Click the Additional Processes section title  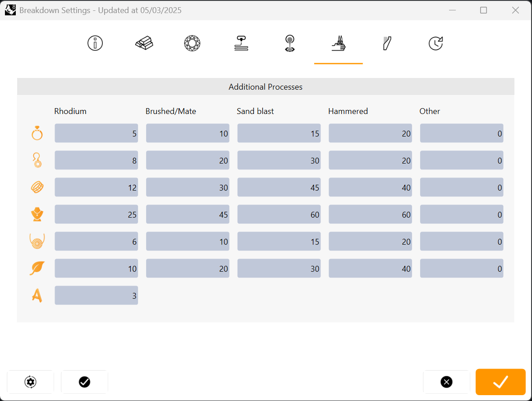click(x=266, y=87)
